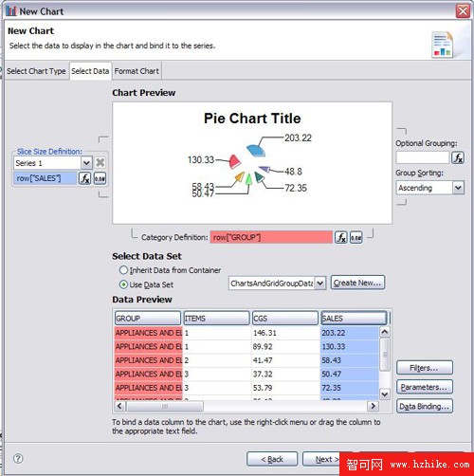Image resolution: width=474 pixels, height=476 pixels.
Task: Close the New Chart dialog
Action: [463, 11]
